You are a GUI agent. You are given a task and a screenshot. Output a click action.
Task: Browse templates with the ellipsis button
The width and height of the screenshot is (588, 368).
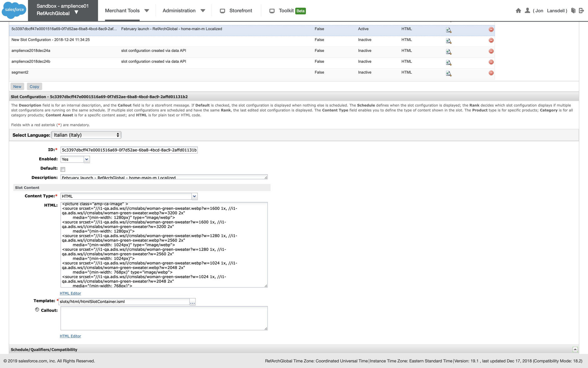pyautogui.click(x=192, y=302)
